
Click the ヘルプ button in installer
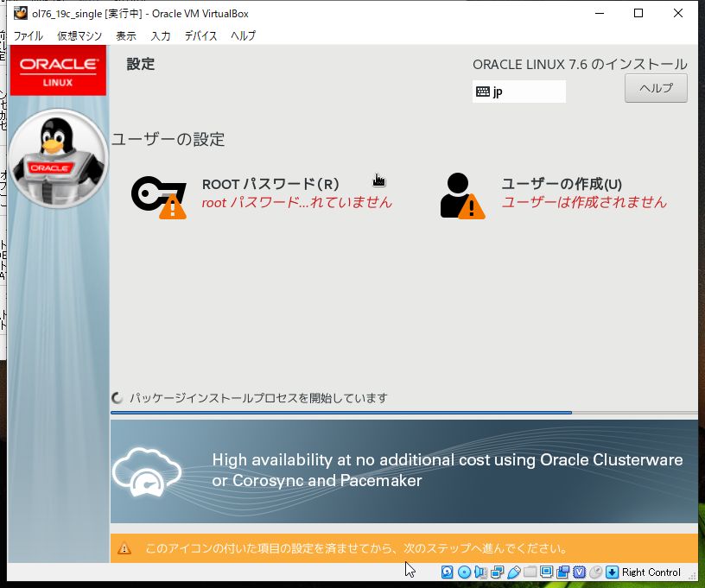656,88
